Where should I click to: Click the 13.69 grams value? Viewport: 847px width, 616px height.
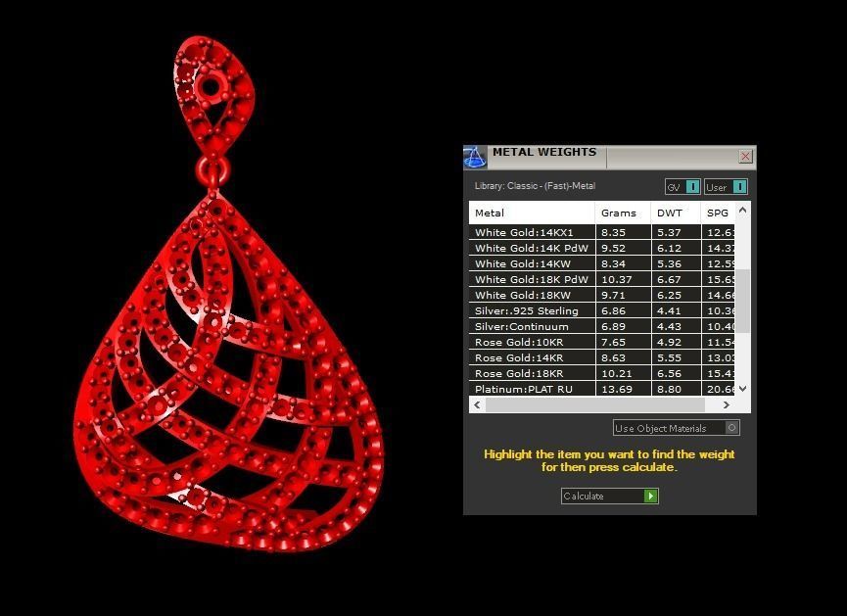tap(616, 389)
